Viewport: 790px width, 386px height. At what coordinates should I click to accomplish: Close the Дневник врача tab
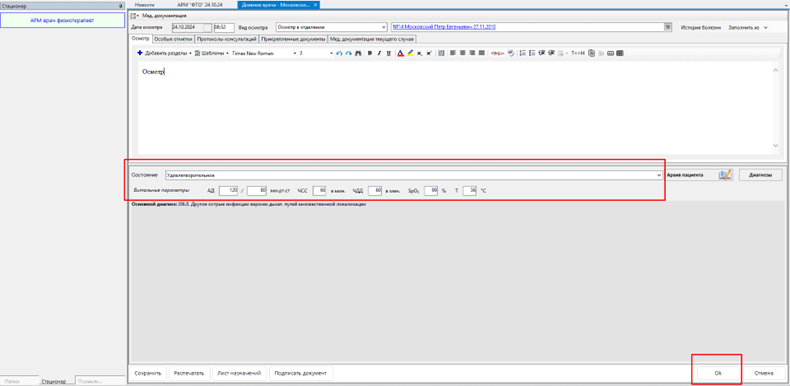(x=315, y=4)
